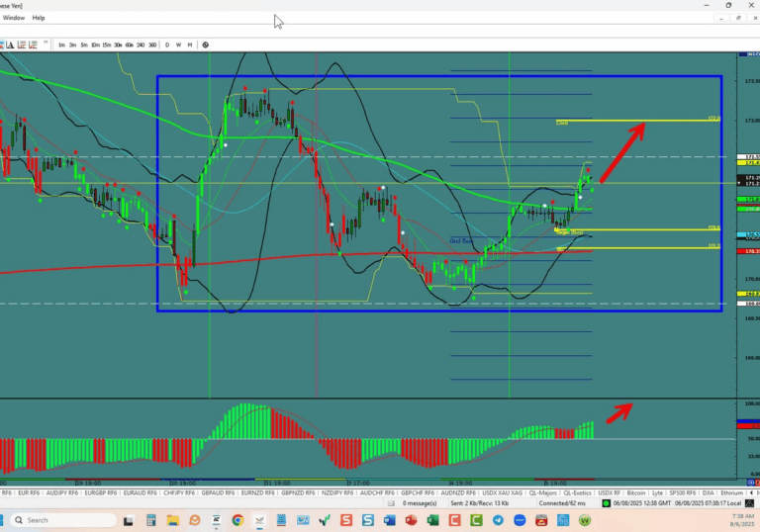Screen dimensions: 760x532
Task: Open Excel from the taskbar
Action: (432, 520)
